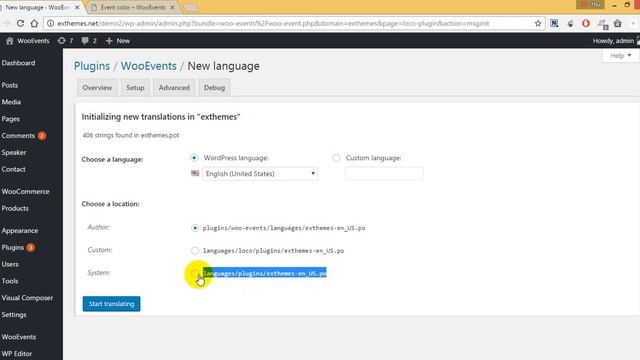Open Comments in the sidebar
Screen dimensions: 640x360
(18, 136)
